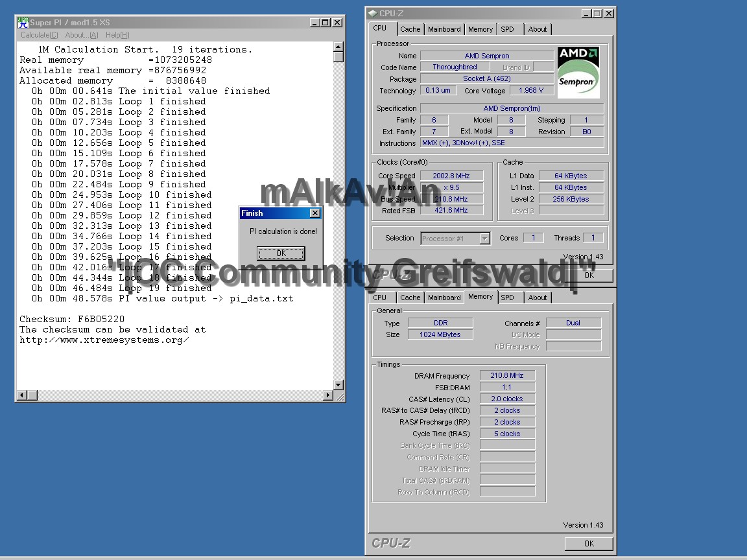Select Cache tab in lower CPU-Z window
Image resolution: width=747 pixels, height=560 pixels.
[x=410, y=297]
